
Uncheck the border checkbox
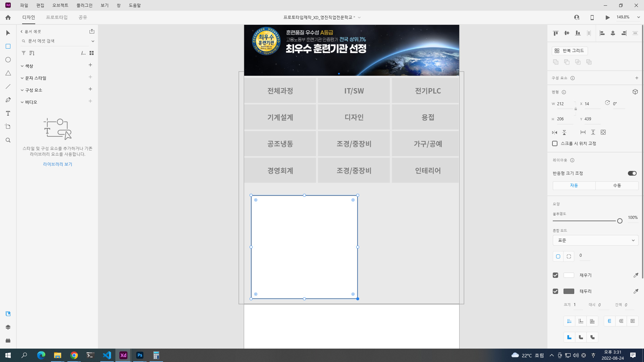point(555,291)
